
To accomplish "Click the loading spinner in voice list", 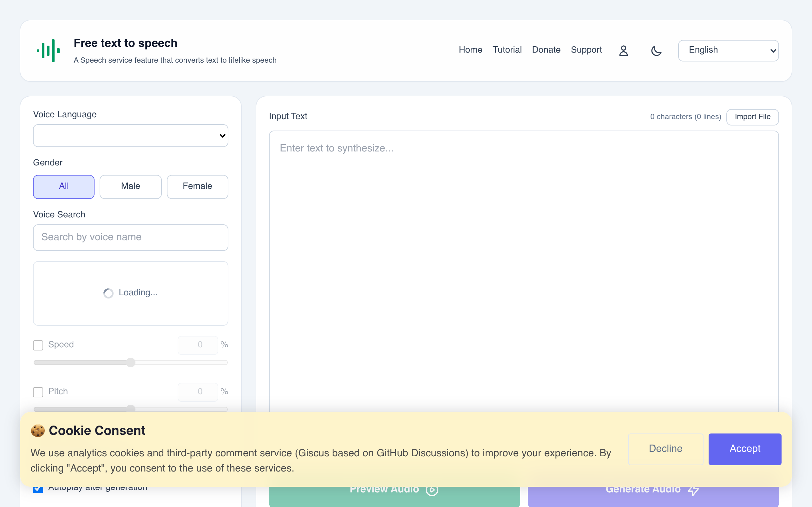I will 108,293.
